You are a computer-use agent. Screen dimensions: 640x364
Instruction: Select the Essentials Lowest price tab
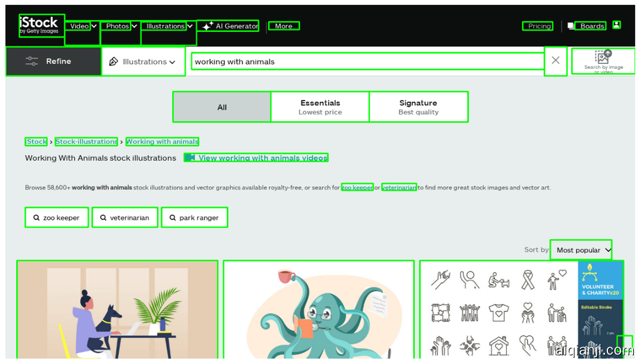tap(320, 107)
